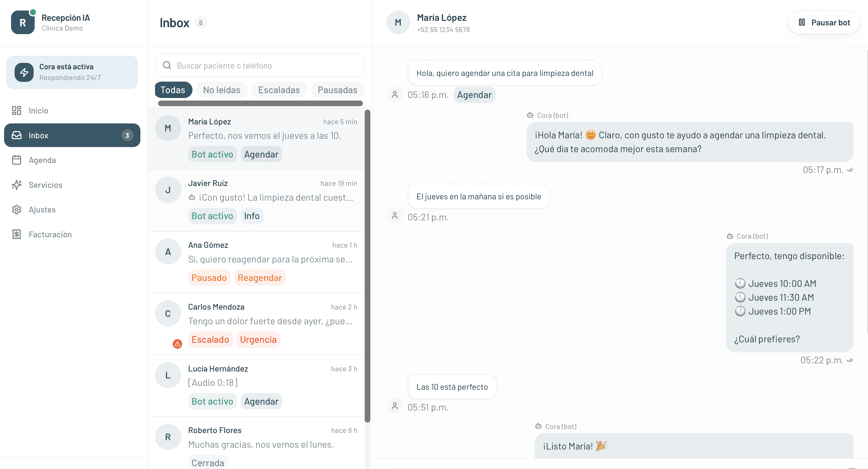Click the M avatar in María López conversation row

168,128
